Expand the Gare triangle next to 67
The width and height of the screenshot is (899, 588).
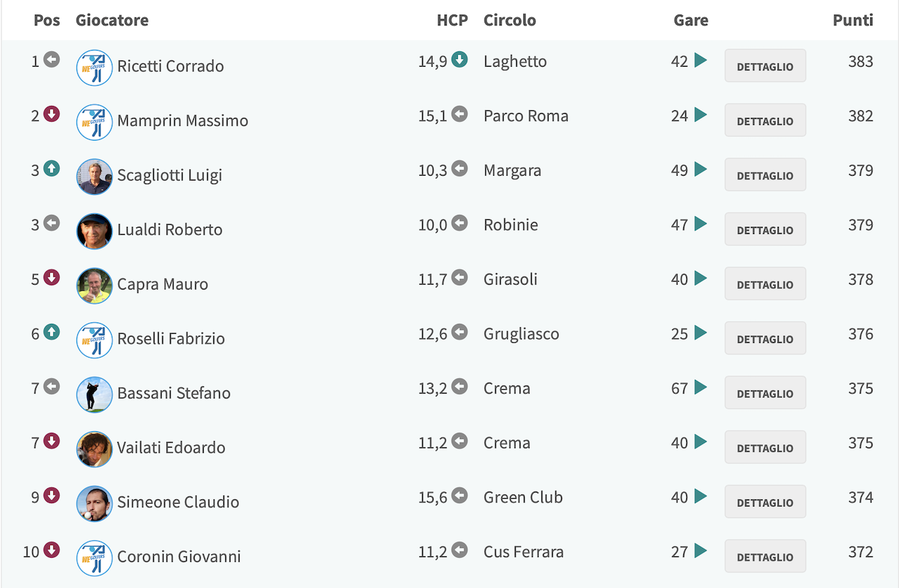coord(700,387)
